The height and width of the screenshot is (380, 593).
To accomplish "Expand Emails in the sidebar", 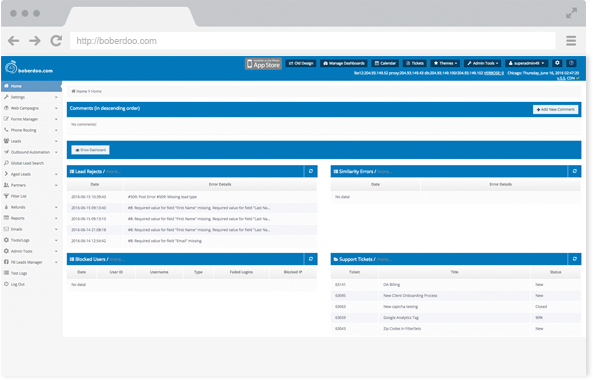I will [x=31, y=229].
